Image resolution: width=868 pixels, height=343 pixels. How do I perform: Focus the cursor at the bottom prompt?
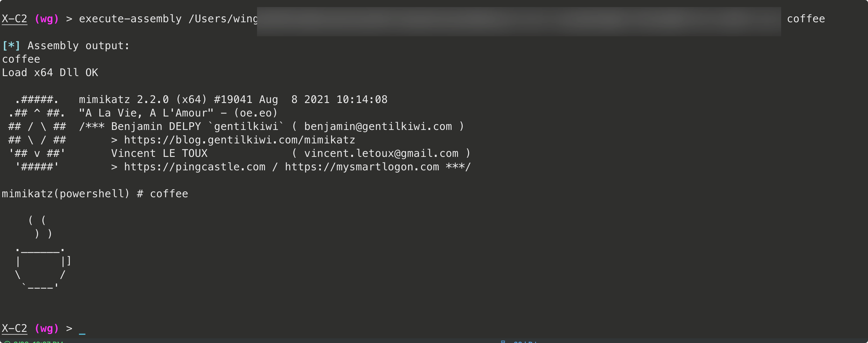click(x=82, y=328)
